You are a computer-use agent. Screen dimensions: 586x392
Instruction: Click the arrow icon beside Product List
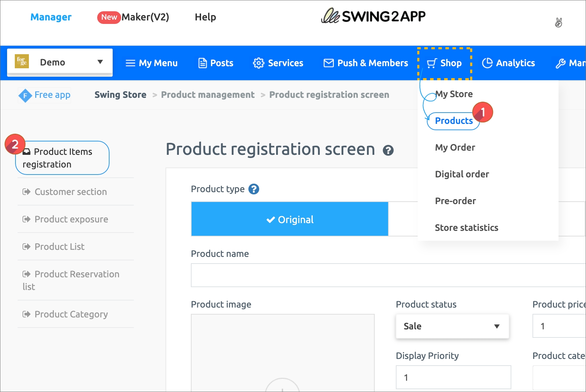pos(26,247)
